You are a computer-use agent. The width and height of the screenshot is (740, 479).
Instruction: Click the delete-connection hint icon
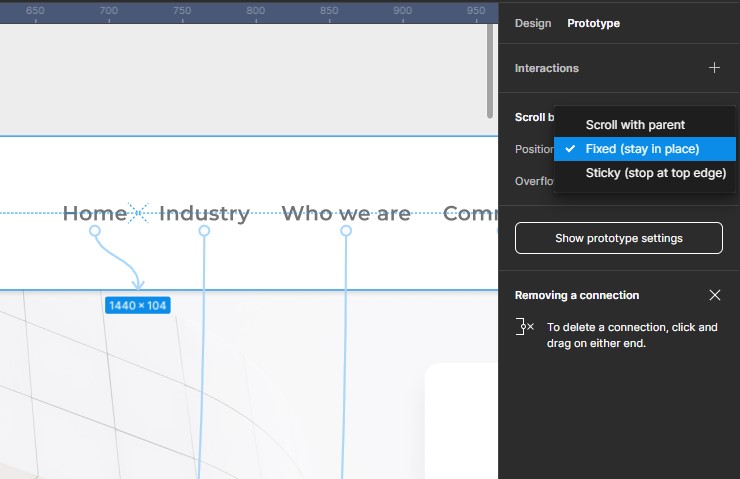[x=525, y=327]
